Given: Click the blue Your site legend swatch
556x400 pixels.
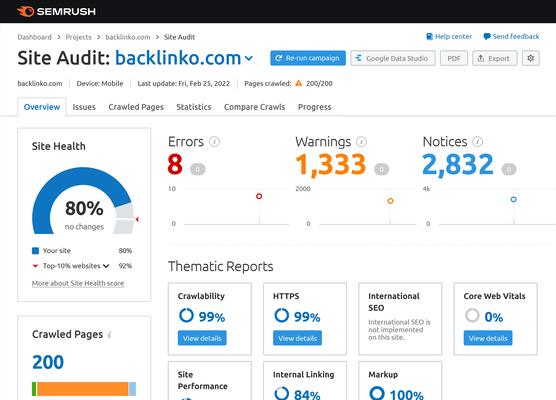Looking at the screenshot, I should [x=35, y=251].
